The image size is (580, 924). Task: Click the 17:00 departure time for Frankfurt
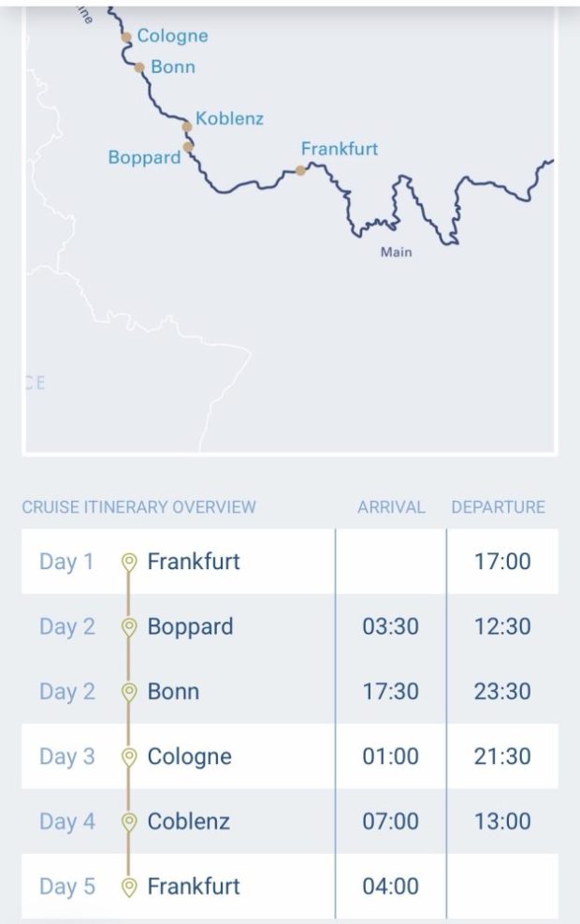[502, 562]
